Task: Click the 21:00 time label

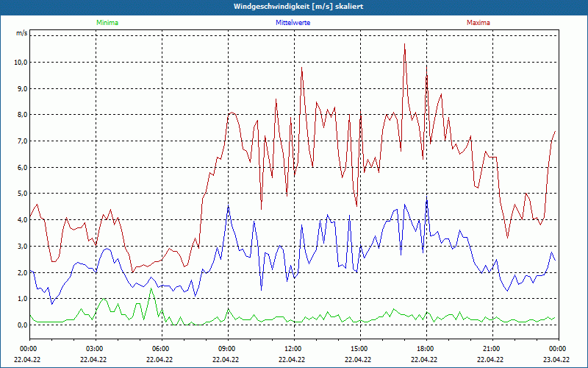Action: (492, 349)
